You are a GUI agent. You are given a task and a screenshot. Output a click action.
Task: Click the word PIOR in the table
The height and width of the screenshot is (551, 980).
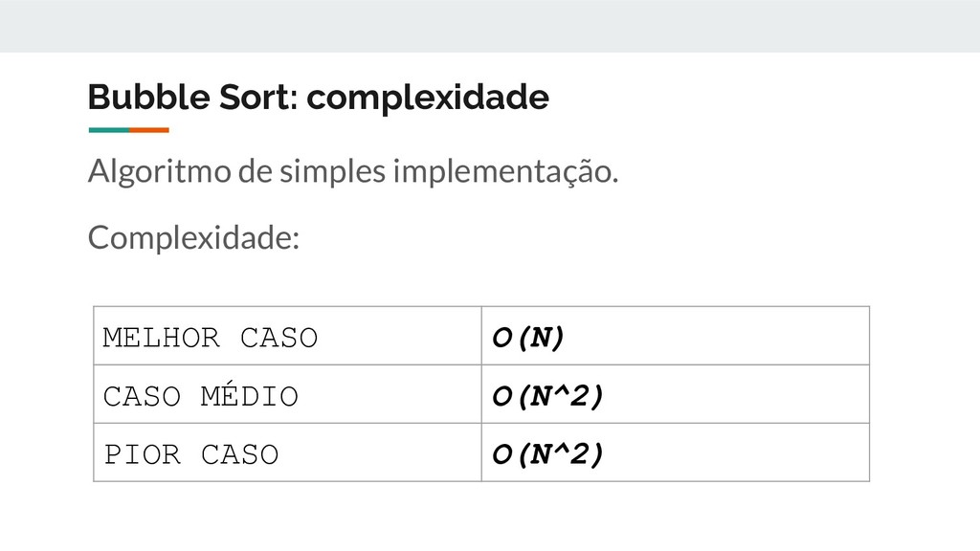click(x=143, y=454)
